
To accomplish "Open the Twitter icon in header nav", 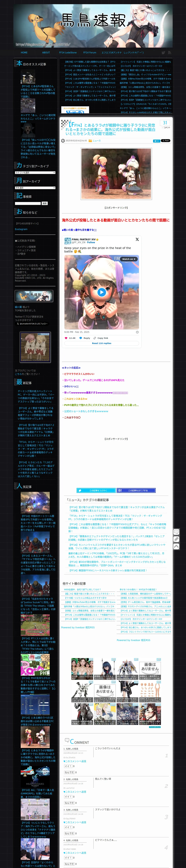I will tap(163, 53).
